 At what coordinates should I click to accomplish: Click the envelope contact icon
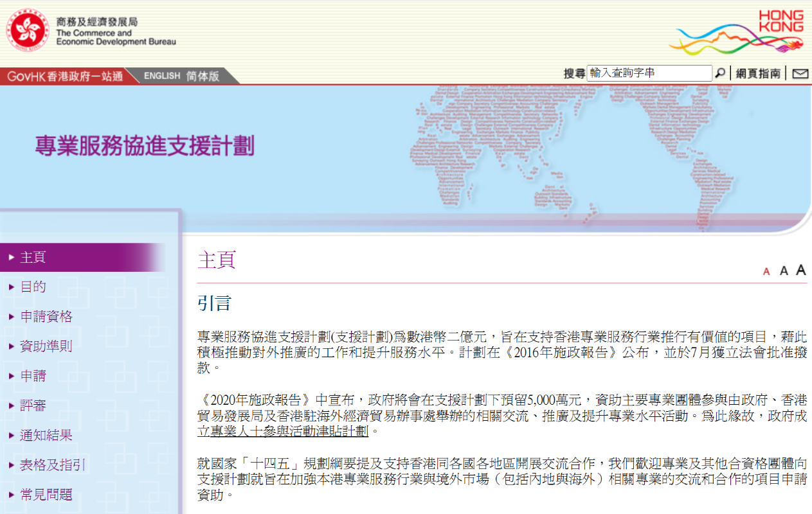pyautogui.click(x=800, y=73)
